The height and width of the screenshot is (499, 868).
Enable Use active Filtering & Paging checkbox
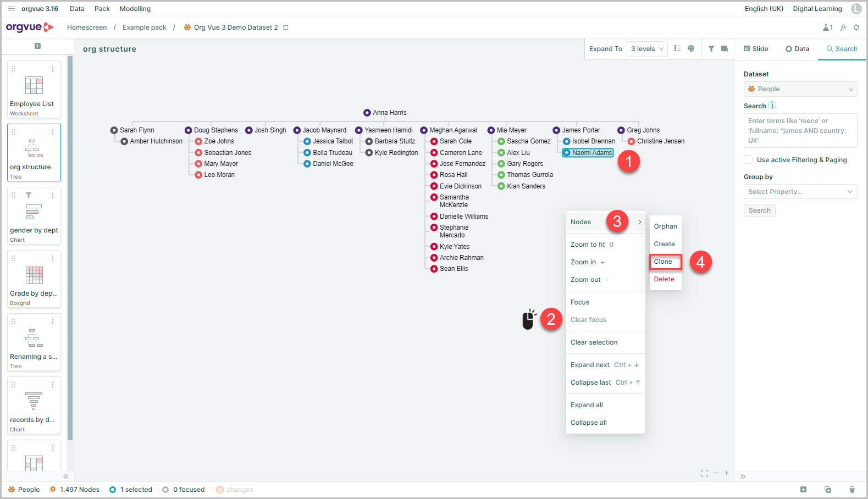click(748, 159)
